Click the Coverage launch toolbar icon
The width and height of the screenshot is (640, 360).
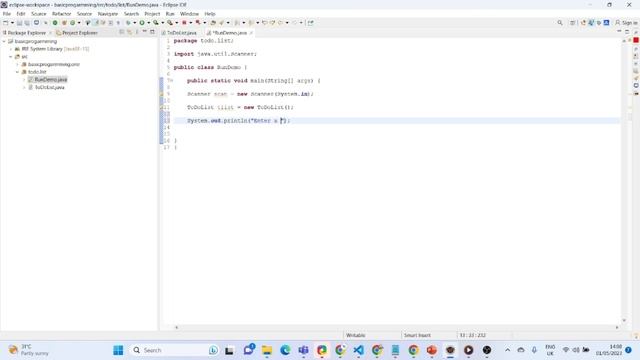156,23
